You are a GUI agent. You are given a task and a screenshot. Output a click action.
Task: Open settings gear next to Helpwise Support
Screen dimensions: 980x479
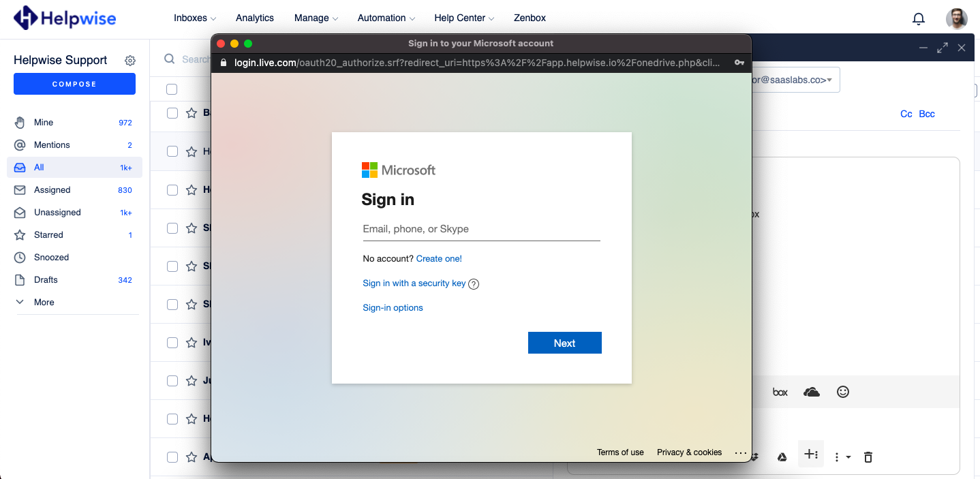coord(129,60)
